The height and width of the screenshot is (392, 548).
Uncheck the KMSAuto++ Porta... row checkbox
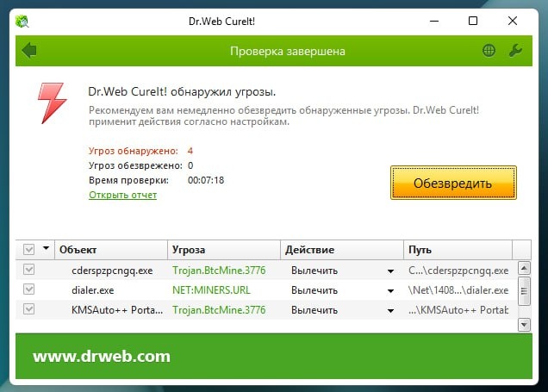pos(28,309)
